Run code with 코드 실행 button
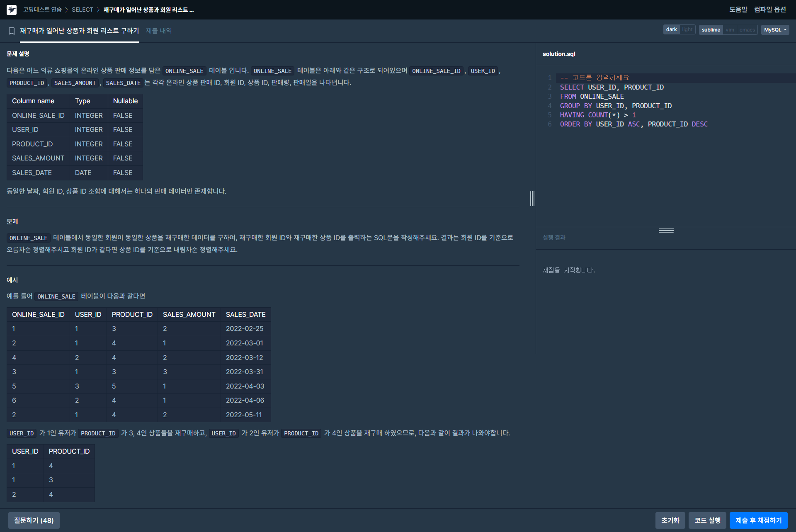The height and width of the screenshot is (532, 796). point(707,520)
